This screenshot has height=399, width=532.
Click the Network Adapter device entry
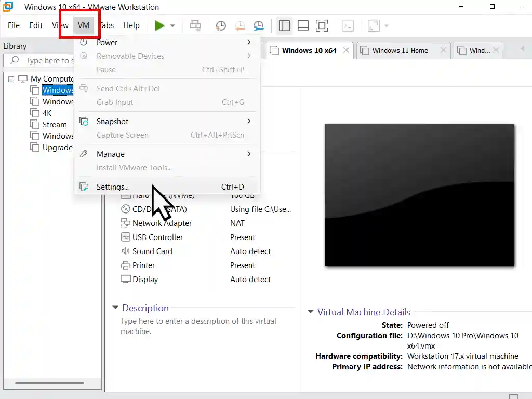162,223
